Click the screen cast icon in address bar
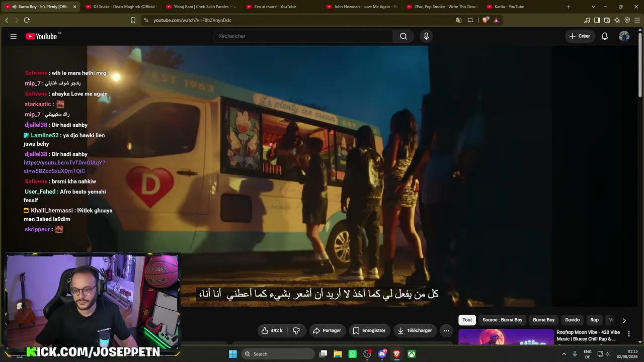The height and width of the screenshot is (362, 644). [470, 20]
